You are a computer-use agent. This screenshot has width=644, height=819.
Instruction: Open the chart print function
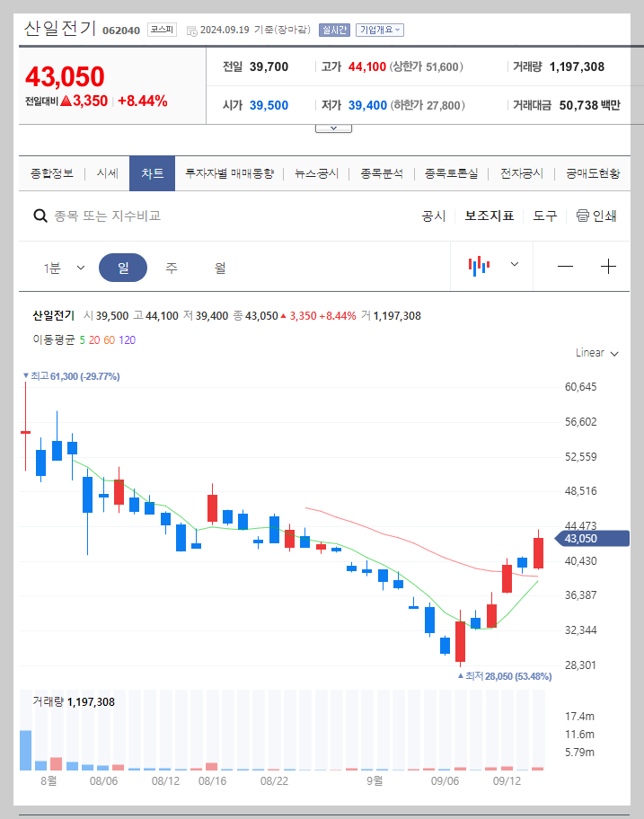(x=595, y=216)
